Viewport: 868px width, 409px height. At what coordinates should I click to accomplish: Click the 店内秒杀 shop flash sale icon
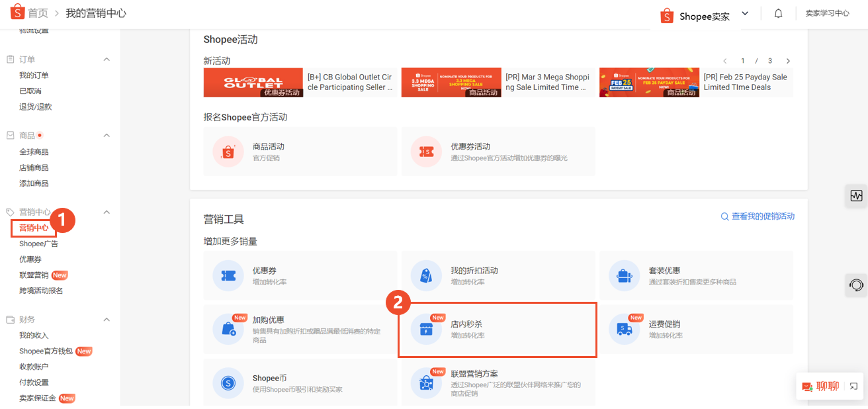(427, 329)
